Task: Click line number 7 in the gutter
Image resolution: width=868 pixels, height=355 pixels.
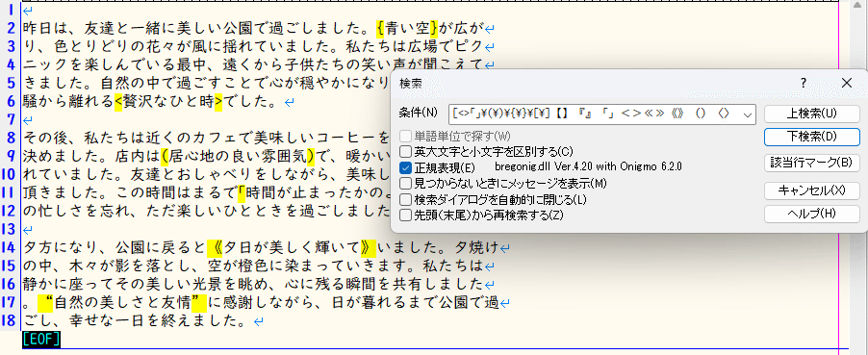Action: tap(11, 119)
